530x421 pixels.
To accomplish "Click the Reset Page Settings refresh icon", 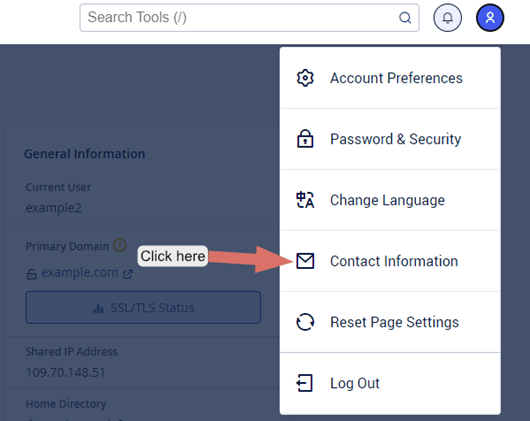I will coord(305,322).
